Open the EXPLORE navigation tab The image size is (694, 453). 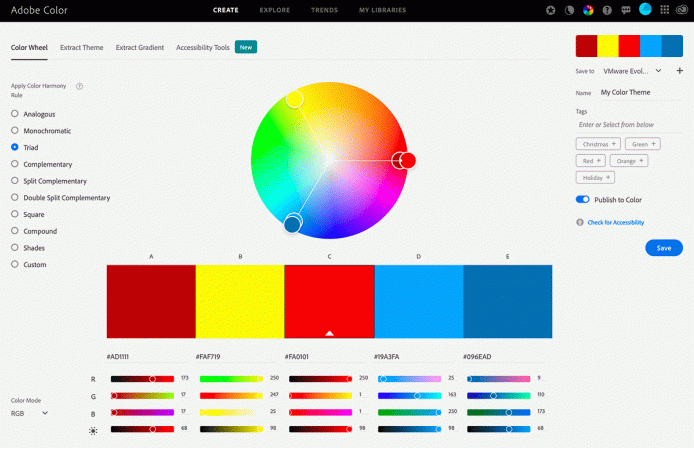point(275,10)
